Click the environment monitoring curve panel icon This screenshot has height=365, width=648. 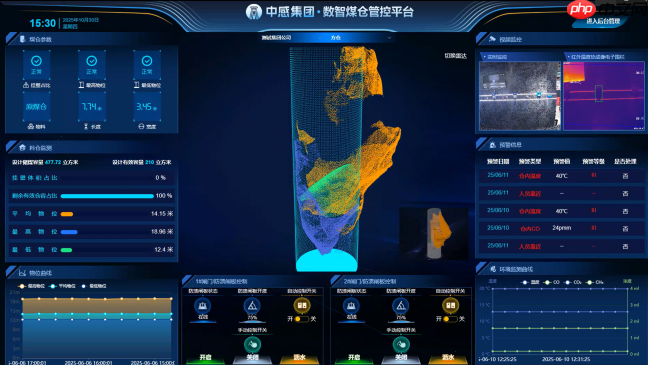click(x=493, y=269)
